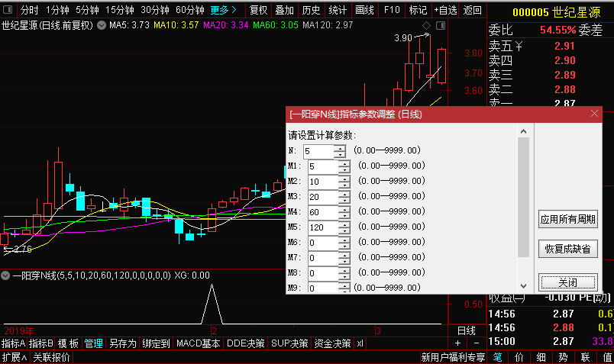Increase N parameter with up spinner
The height and width of the screenshot is (364, 614).
[341, 148]
